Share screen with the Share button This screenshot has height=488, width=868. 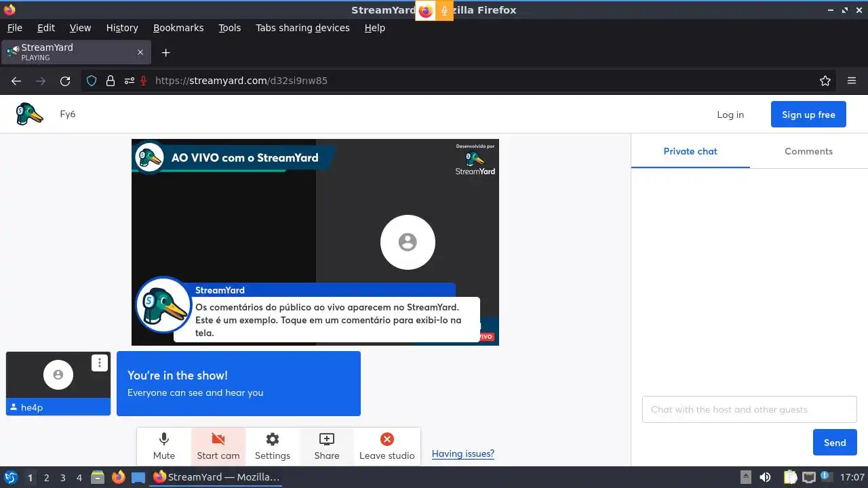click(x=327, y=447)
